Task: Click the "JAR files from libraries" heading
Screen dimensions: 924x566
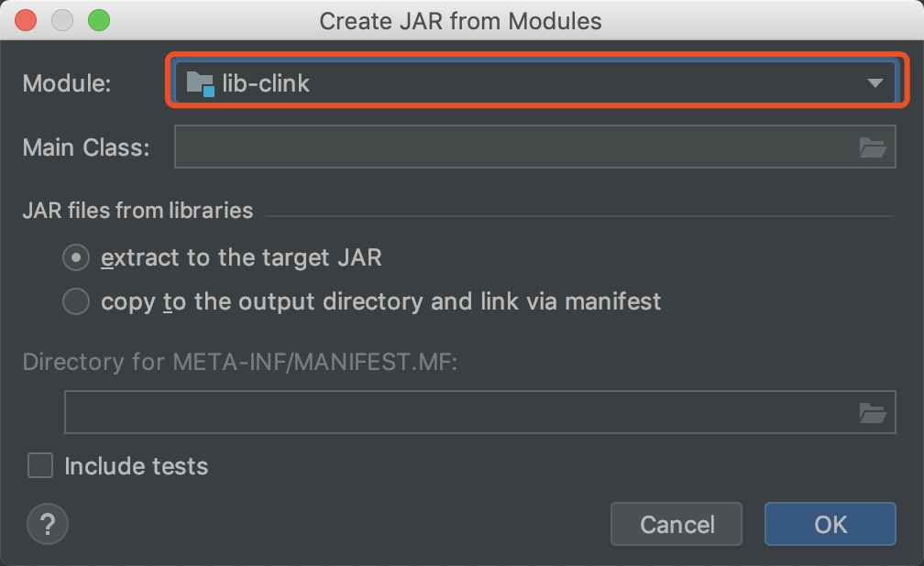Action: [x=137, y=211]
